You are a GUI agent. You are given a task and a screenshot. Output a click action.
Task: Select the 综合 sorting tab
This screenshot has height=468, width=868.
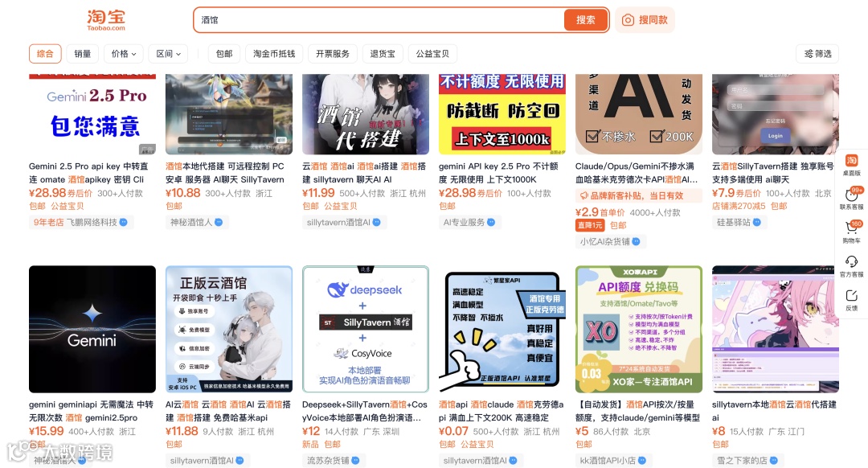45,54
